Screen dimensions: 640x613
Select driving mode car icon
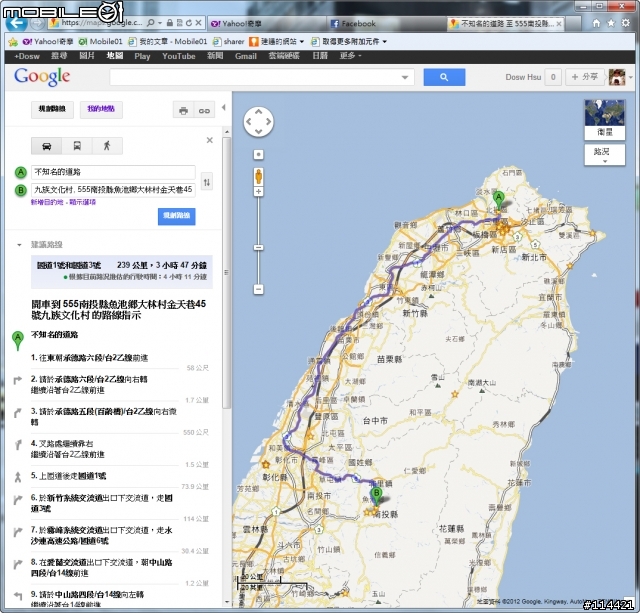(x=47, y=146)
